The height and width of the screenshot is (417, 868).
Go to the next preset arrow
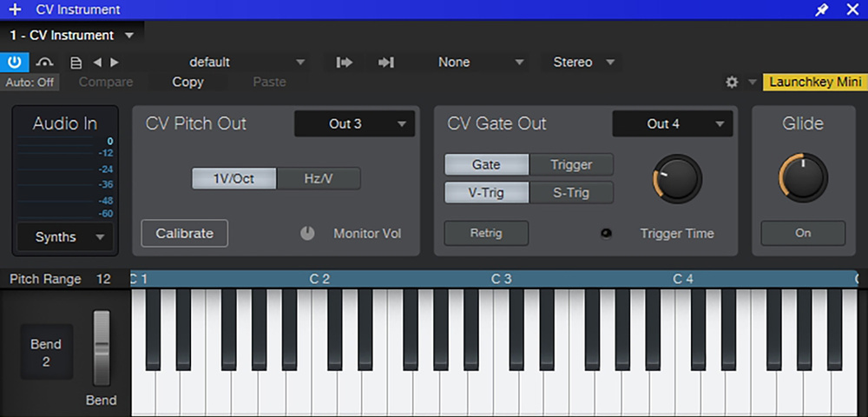point(115,63)
